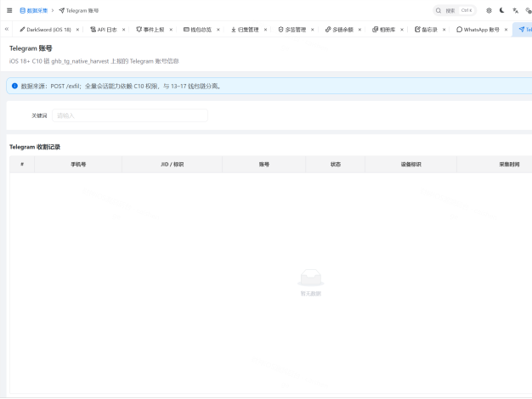Switch to the 钱包总览 tab
The image size is (532, 399).
coord(197,30)
